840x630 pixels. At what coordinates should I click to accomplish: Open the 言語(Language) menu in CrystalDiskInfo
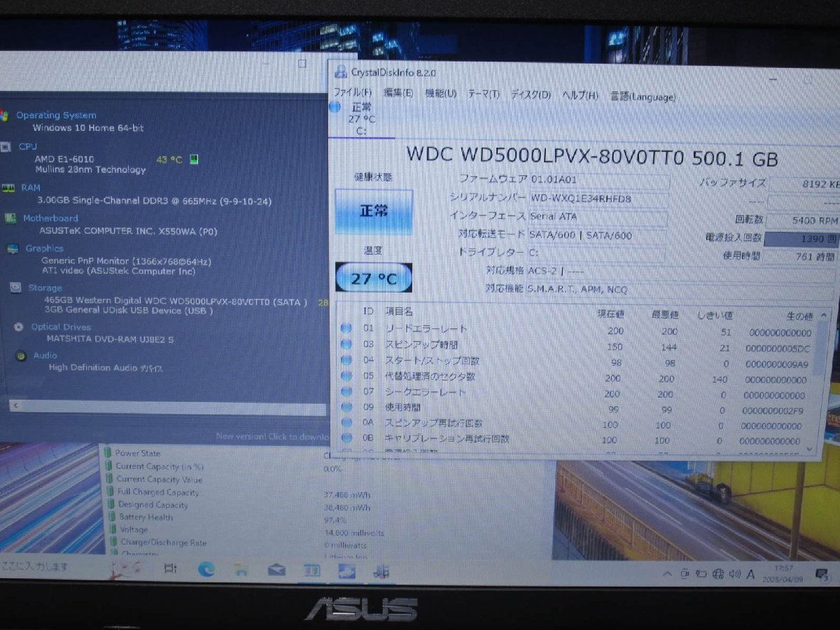(643, 97)
